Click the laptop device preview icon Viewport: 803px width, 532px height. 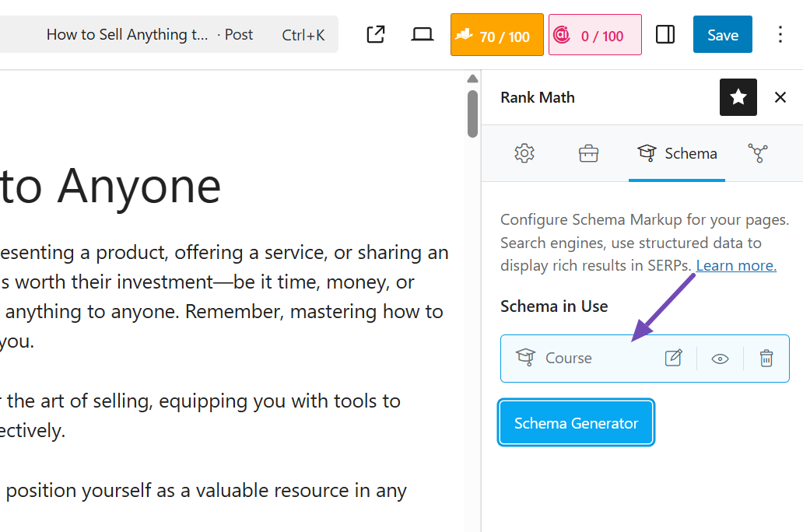[423, 35]
